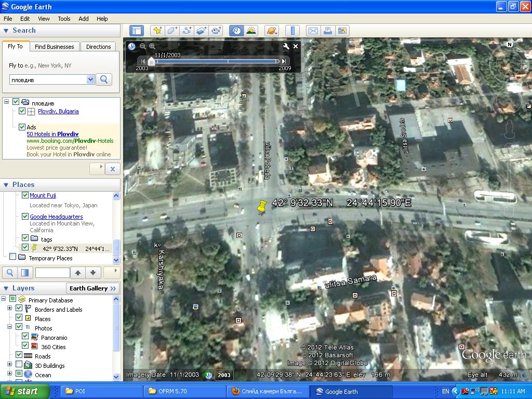The height and width of the screenshot is (399, 532).
Task: Open the planet switcher dropdown
Action: tap(272, 31)
